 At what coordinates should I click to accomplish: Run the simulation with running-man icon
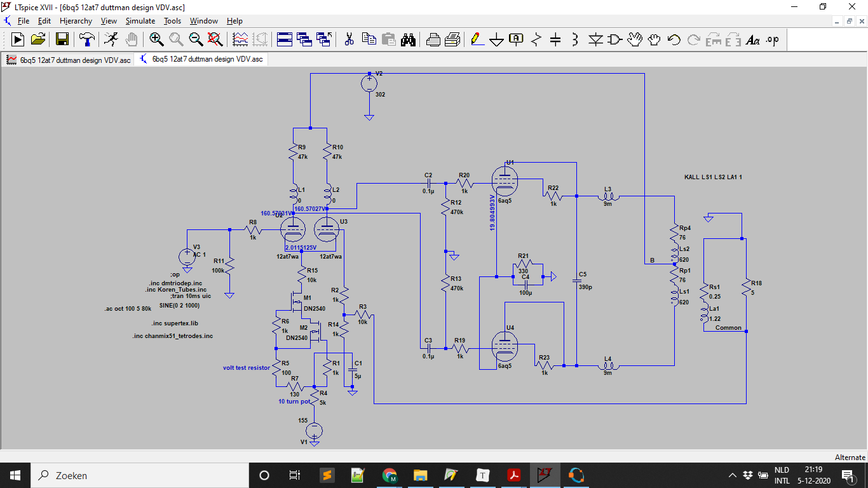pos(111,39)
